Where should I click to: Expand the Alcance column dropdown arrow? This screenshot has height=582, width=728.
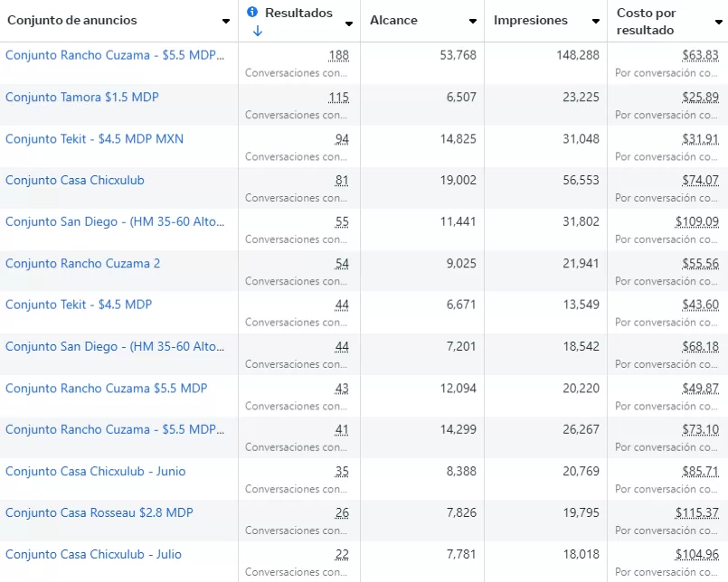point(473,21)
